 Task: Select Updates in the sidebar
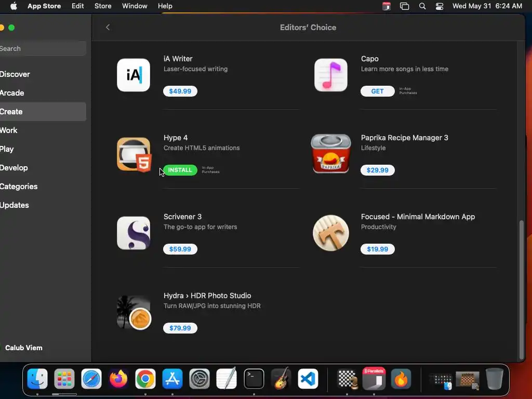click(x=43, y=205)
